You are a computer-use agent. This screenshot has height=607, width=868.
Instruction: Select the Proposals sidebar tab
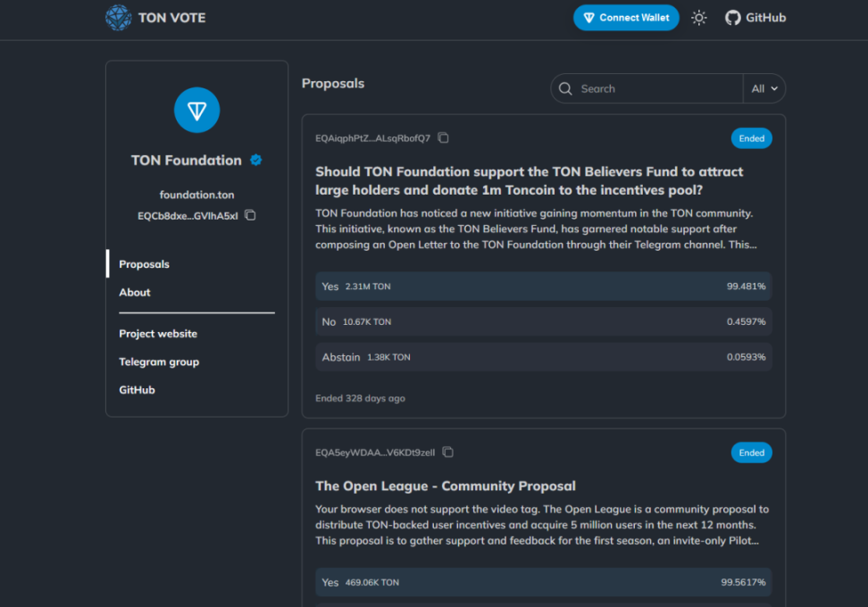145,264
